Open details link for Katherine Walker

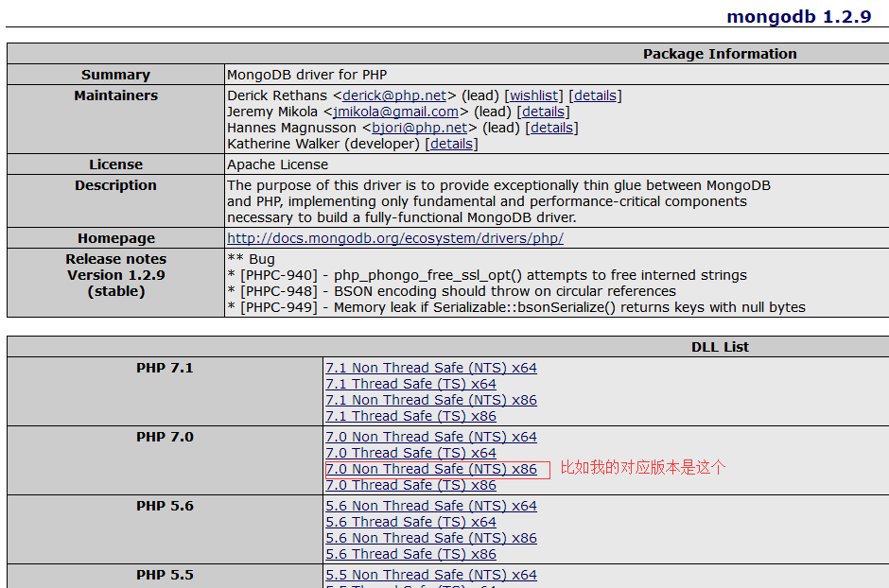pos(451,144)
